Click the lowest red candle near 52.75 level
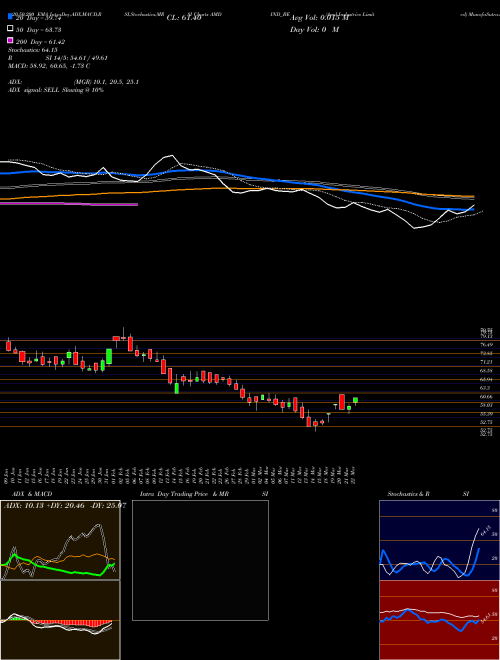 [x=315, y=424]
